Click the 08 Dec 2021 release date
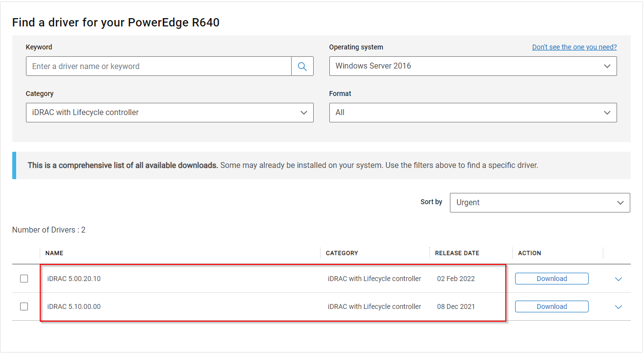Image resolution: width=644 pixels, height=353 pixels. coord(456,306)
